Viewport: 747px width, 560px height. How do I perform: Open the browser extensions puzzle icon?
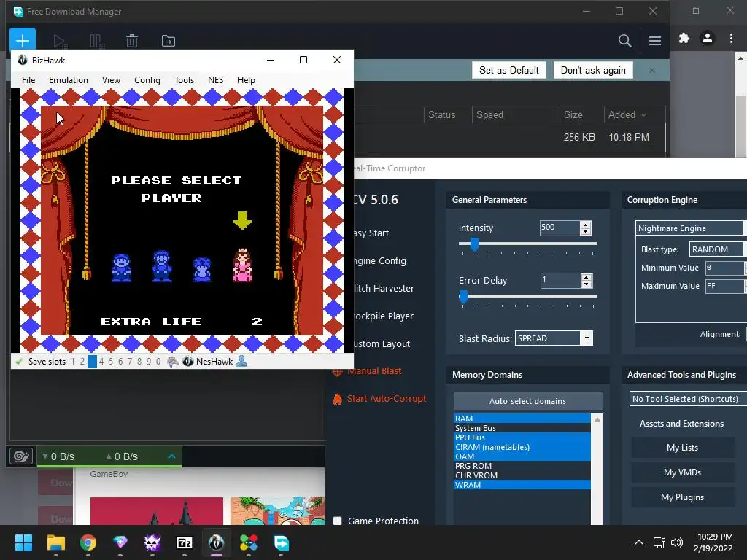coord(684,38)
